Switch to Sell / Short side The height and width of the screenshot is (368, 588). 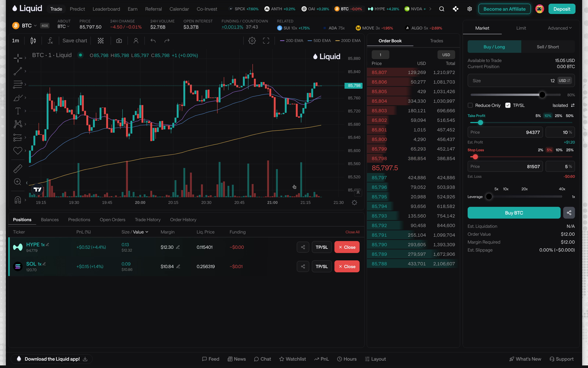click(x=548, y=47)
